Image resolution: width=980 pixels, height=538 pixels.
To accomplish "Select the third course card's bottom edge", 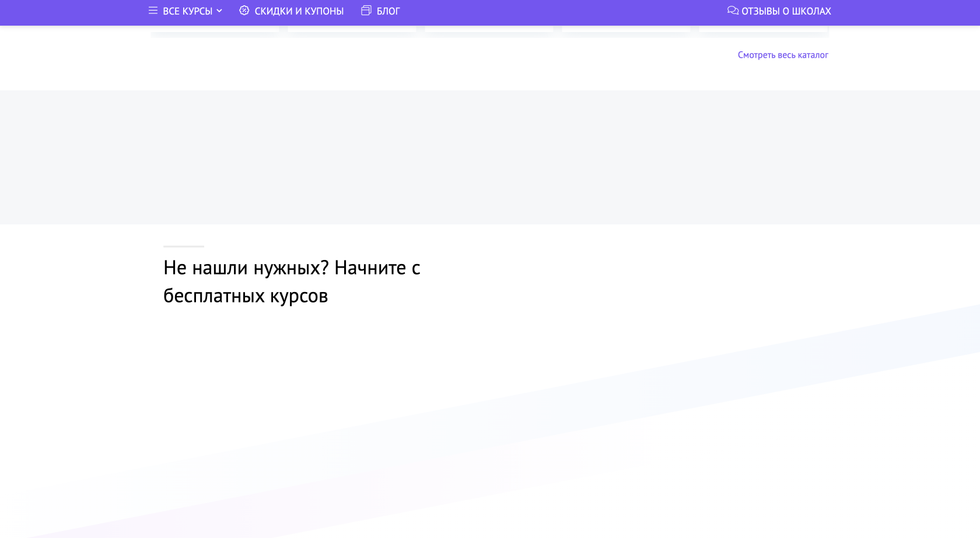I will [x=489, y=29].
